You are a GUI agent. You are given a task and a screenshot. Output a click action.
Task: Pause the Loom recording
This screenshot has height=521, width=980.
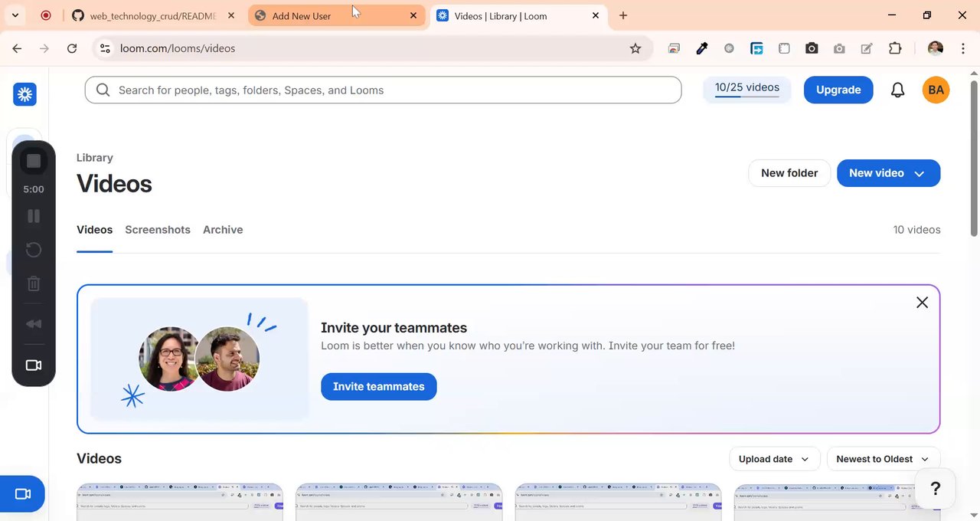click(34, 216)
